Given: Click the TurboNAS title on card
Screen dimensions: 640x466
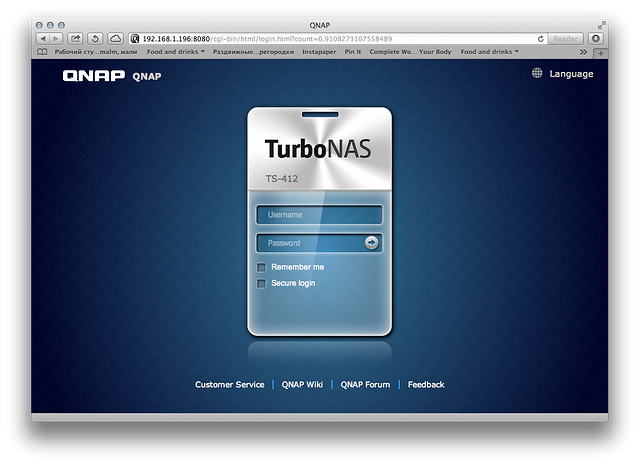Looking at the screenshot, I should [x=318, y=149].
